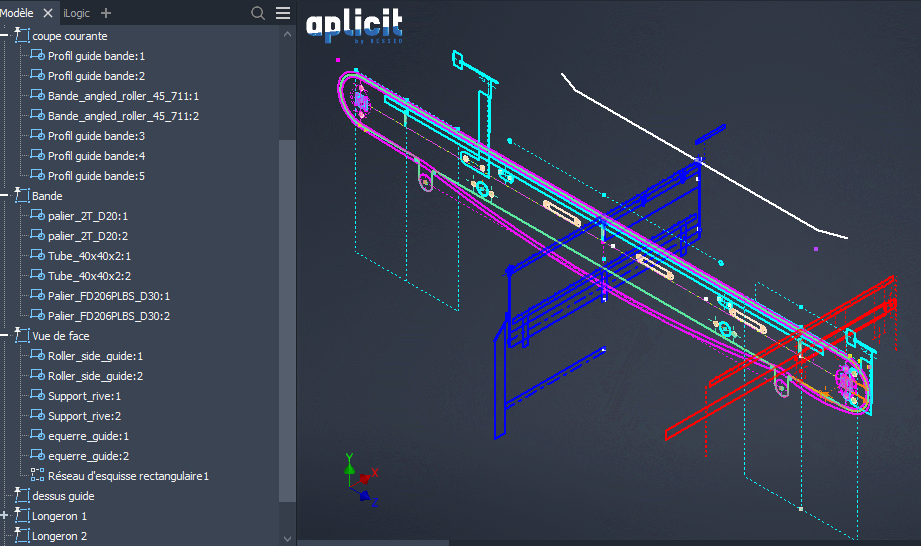921x546 pixels.
Task: Click Tube_40x40x2:1 block icon
Action: point(38,255)
